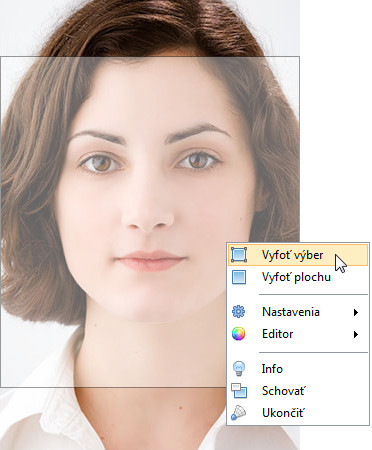Viewport: 372px width, 450px height.
Task: Click the selection capture icon beside Vyfoť výber
Action: pos(239,255)
